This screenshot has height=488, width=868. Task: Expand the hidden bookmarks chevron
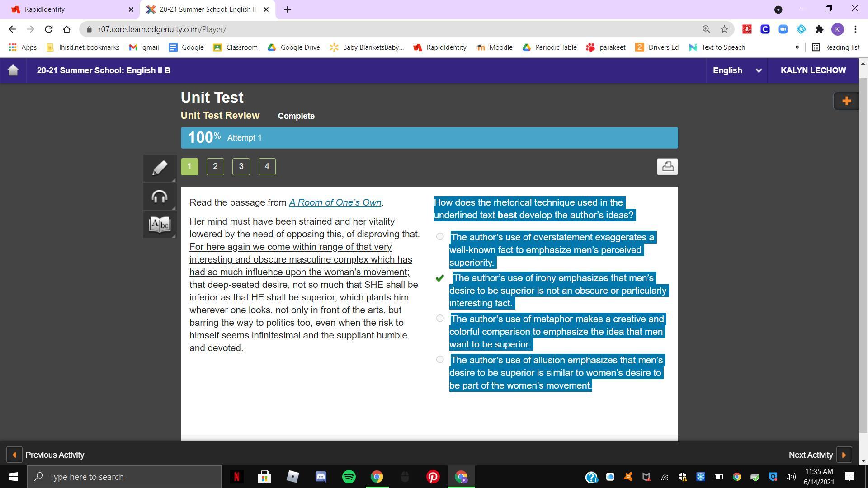coord(797,47)
